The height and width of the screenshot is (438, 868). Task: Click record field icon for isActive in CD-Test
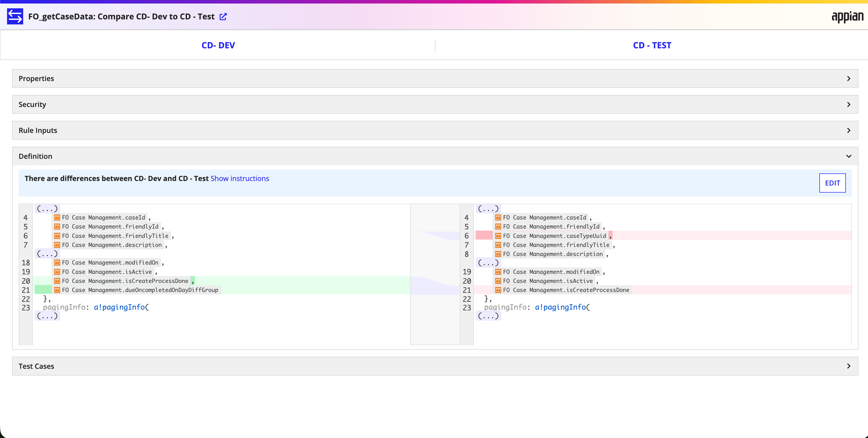click(x=498, y=281)
